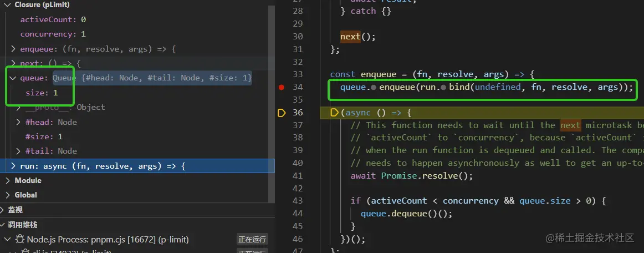Click the inline yellow pointer before (async

coord(334,113)
